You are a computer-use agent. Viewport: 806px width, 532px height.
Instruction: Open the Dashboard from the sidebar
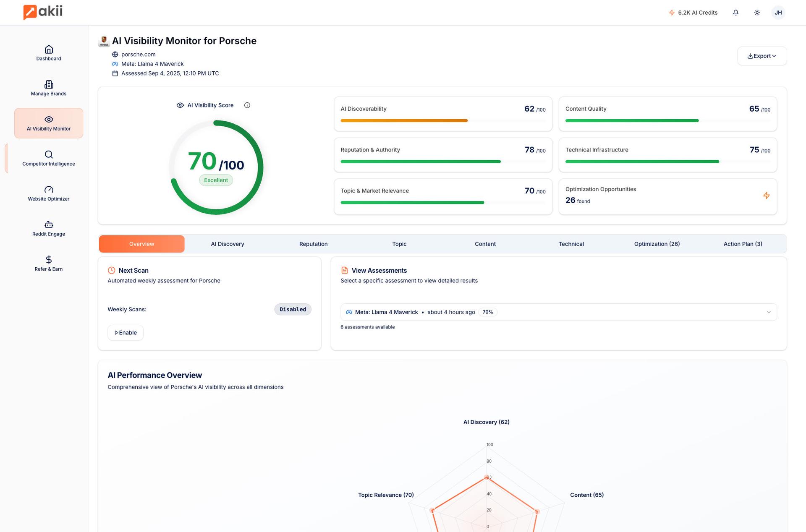coord(48,53)
